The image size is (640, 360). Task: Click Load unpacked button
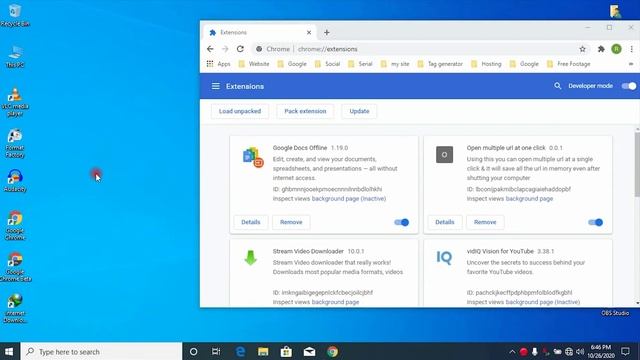pos(240,111)
